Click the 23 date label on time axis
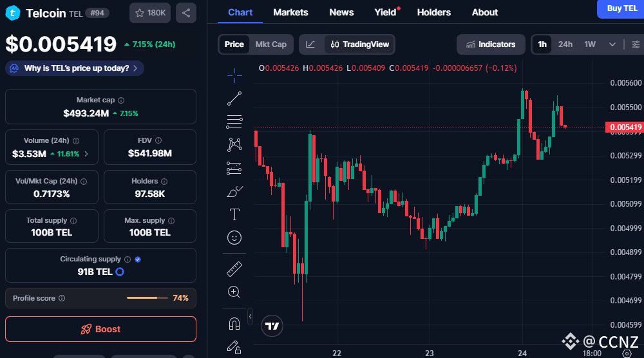 click(430, 353)
